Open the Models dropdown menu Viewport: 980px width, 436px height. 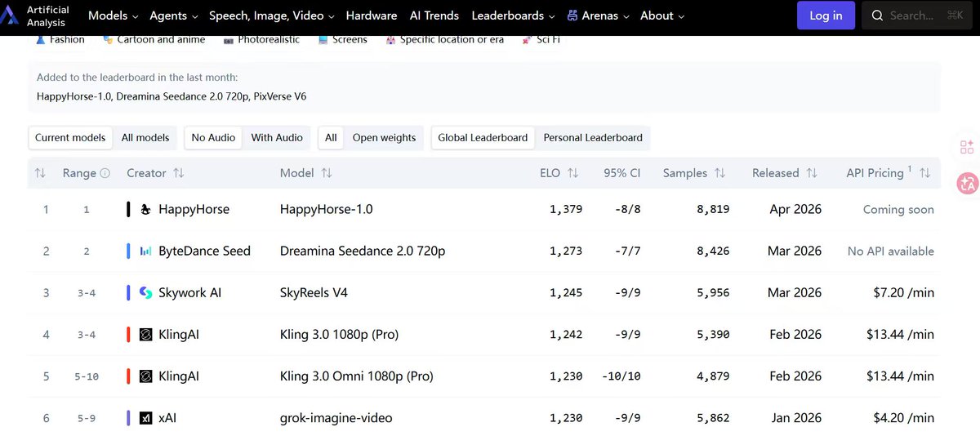(x=113, y=16)
